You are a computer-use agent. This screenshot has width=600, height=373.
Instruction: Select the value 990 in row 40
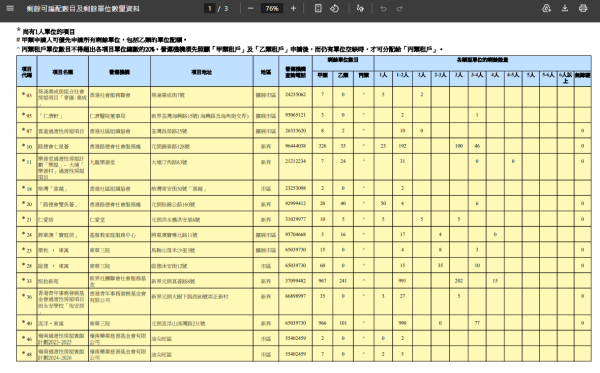[x=402, y=323]
